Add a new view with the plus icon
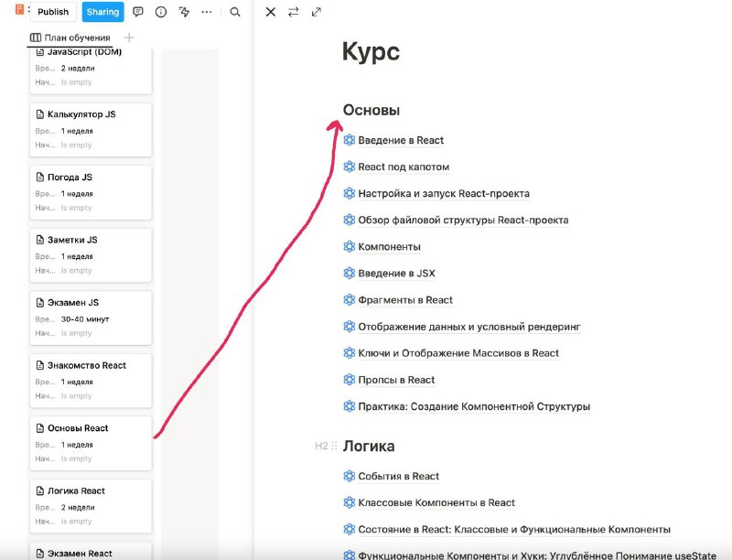The height and width of the screenshot is (560, 732). tap(129, 38)
